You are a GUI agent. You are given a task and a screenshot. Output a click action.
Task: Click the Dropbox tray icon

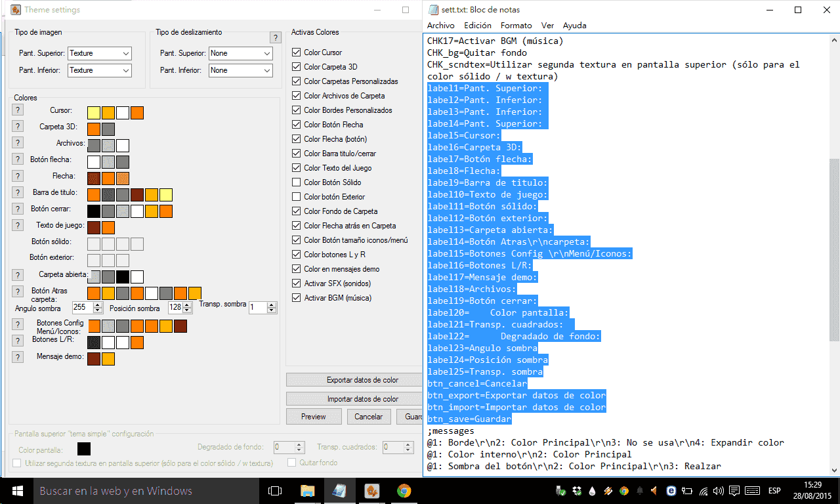576,491
